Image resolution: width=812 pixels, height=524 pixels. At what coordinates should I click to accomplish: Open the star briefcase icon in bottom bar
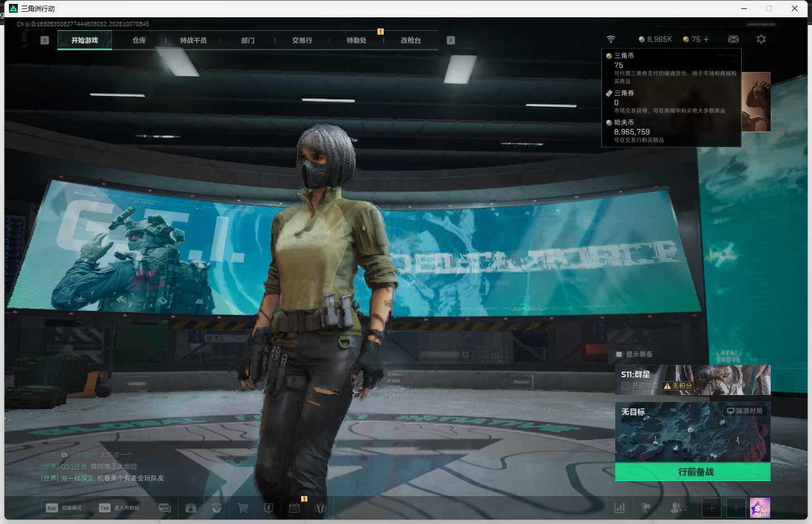tap(191, 508)
